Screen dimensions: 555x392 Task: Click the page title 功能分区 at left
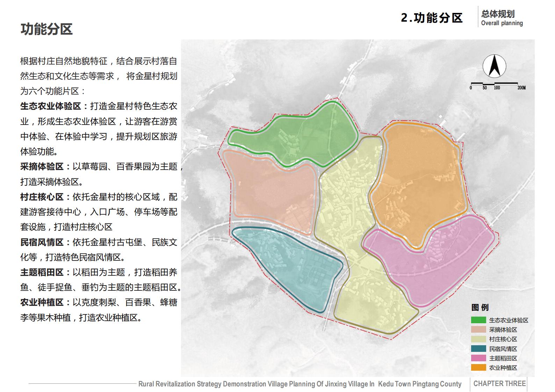(46, 29)
